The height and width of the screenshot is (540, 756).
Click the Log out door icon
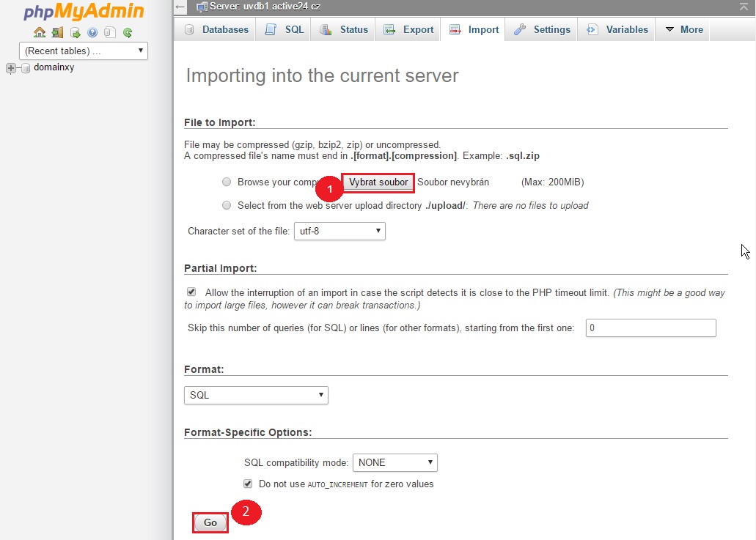[57, 33]
